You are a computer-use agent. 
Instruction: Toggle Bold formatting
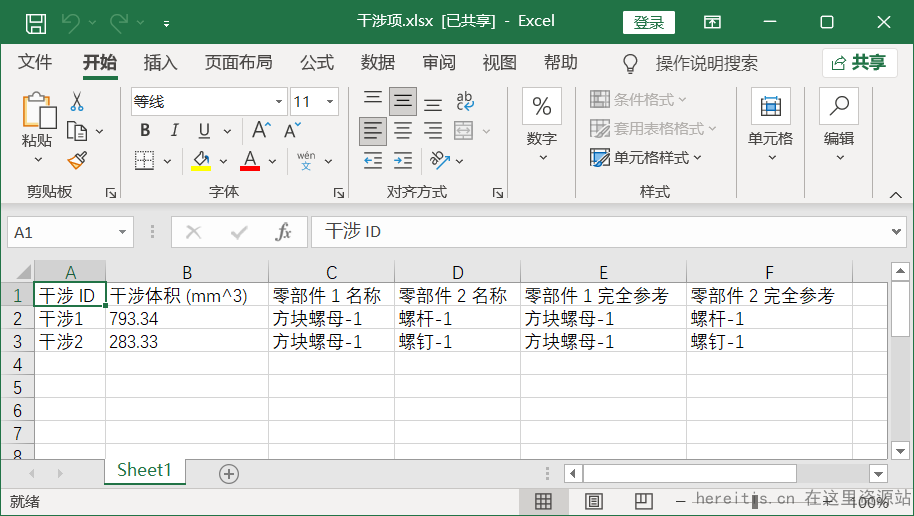point(145,131)
